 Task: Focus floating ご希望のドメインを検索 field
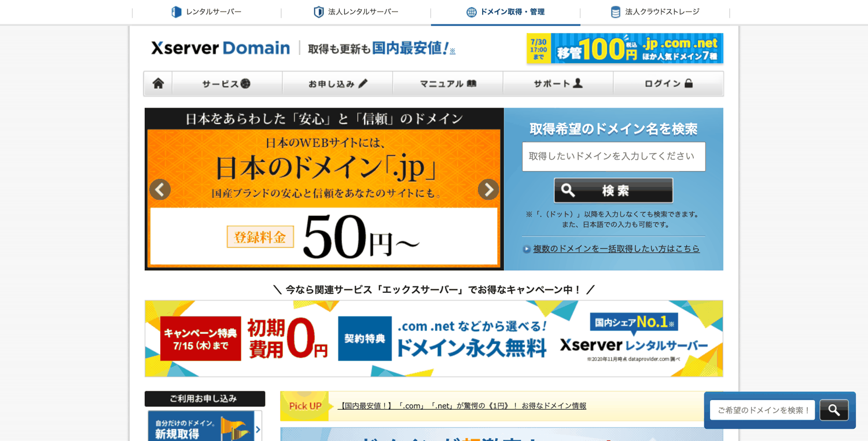coord(762,410)
